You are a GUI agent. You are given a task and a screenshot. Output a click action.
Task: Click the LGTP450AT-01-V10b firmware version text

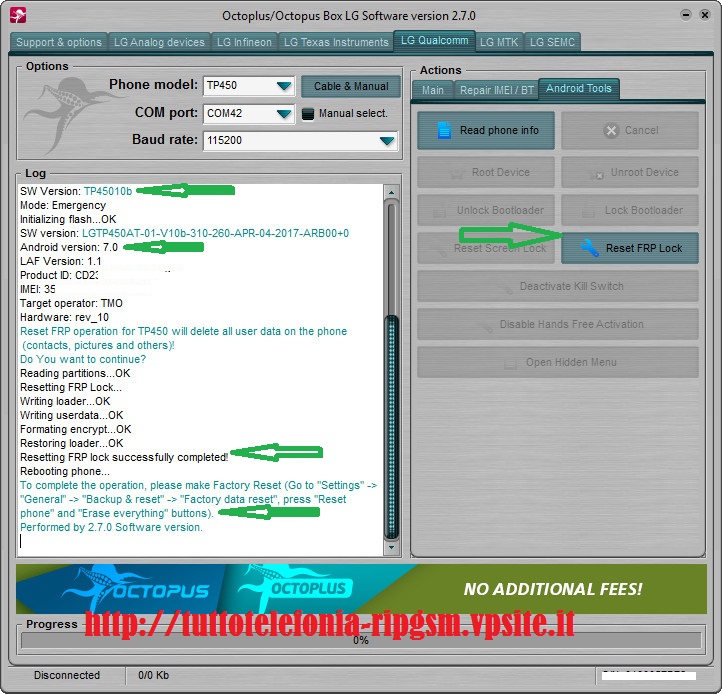pos(215,233)
